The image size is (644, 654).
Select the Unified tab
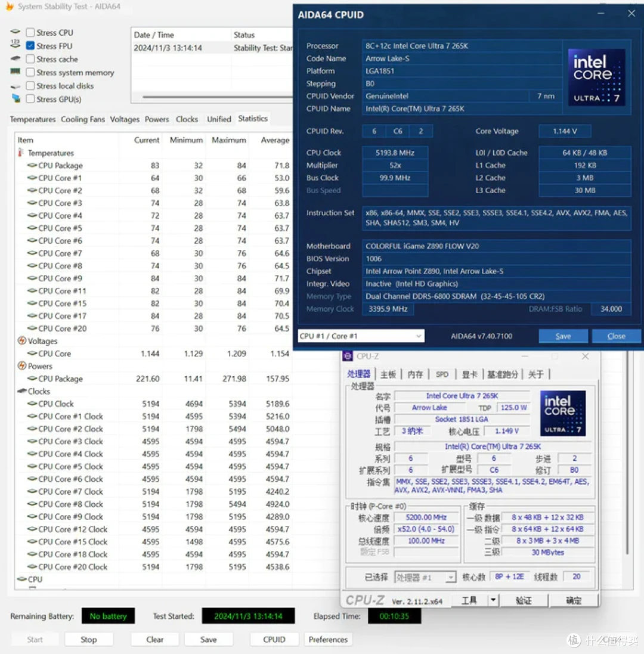click(x=219, y=119)
